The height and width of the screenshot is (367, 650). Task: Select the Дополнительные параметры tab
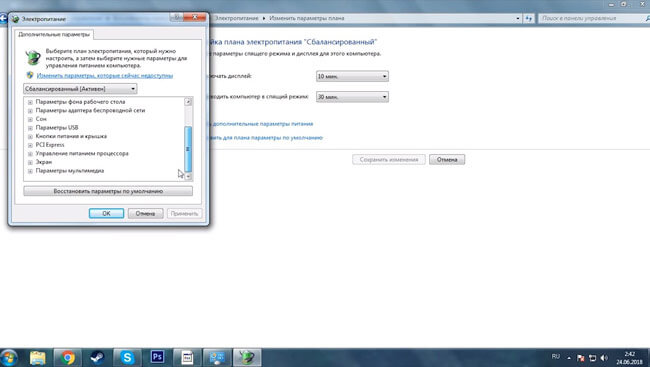coord(54,34)
